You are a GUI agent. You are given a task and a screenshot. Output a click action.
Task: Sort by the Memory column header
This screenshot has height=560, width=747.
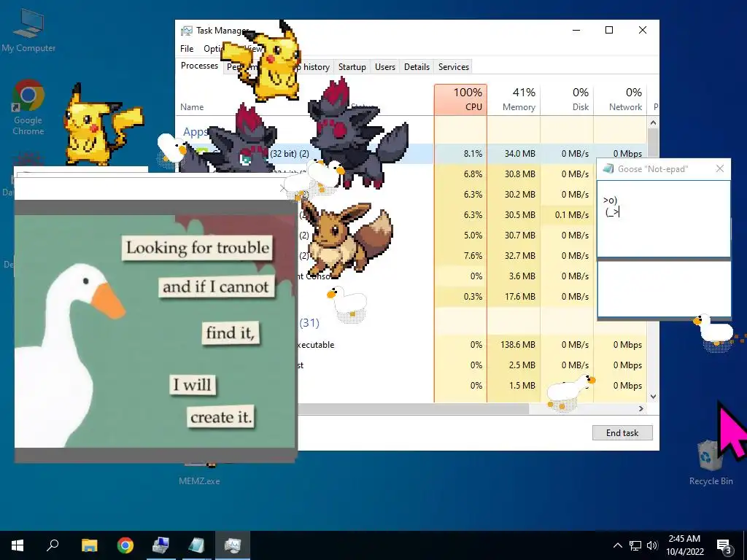point(514,99)
